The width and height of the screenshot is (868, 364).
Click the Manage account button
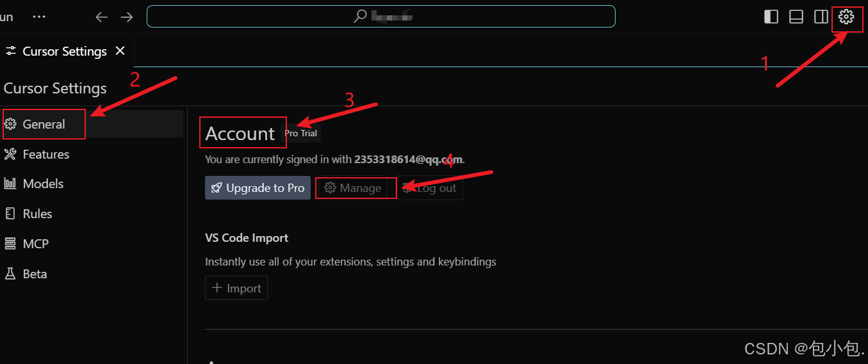354,188
